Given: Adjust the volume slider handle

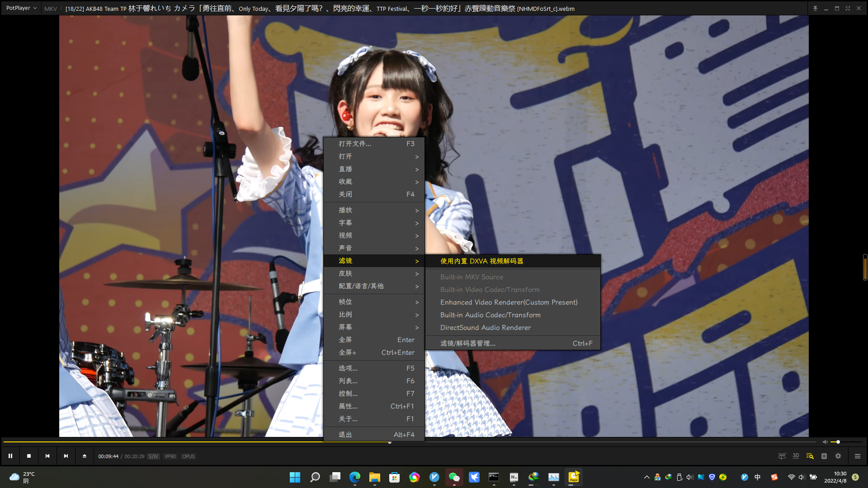Looking at the screenshot, I should [x=838, y=442].
